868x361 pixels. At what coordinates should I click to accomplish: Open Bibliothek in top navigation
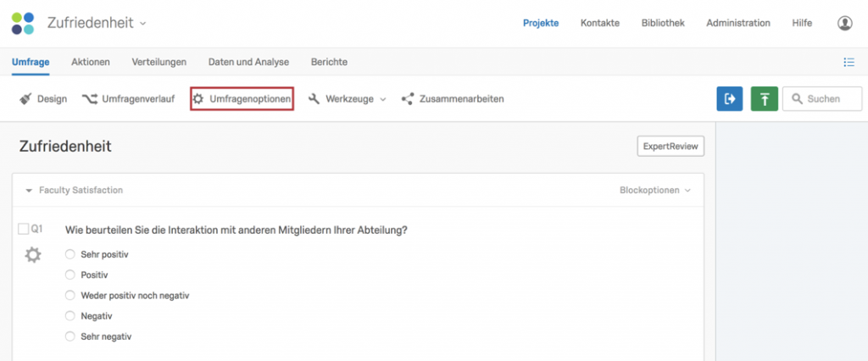point(663,23)
